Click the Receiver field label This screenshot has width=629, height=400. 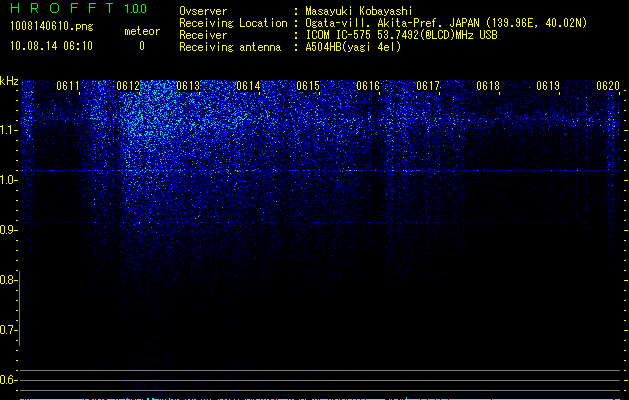pos(203,35)
